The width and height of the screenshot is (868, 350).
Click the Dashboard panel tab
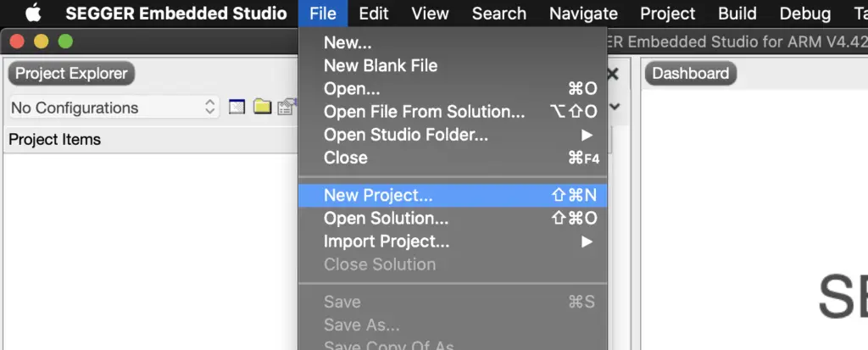click(690, 74)
